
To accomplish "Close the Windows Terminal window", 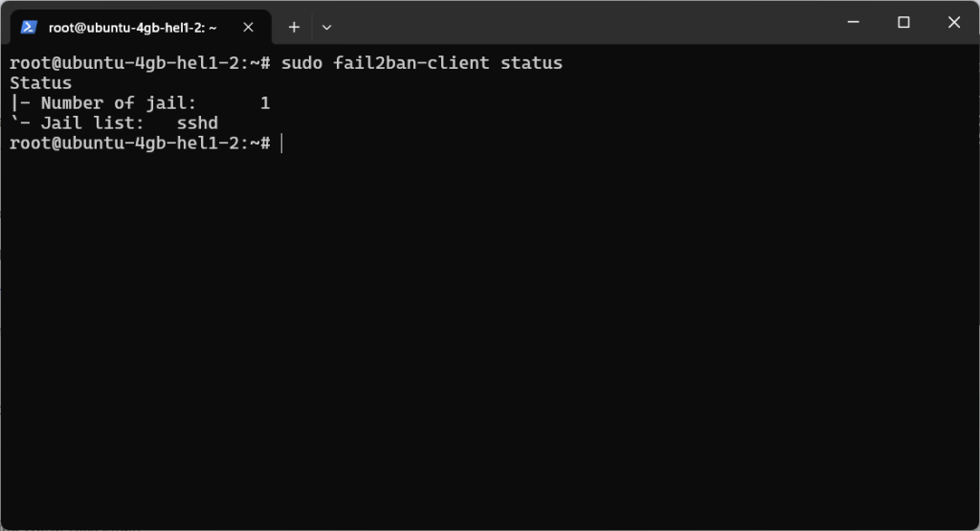I will (953, 23).
